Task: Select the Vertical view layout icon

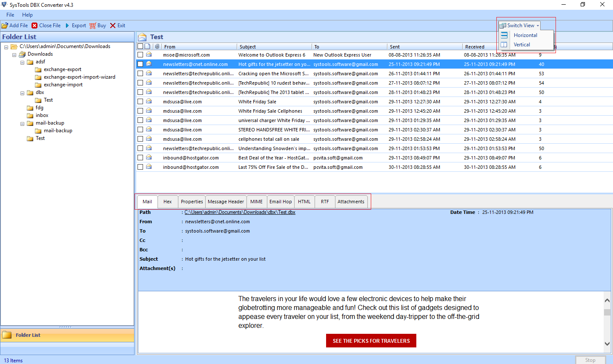Action: (x=504, y=45)
